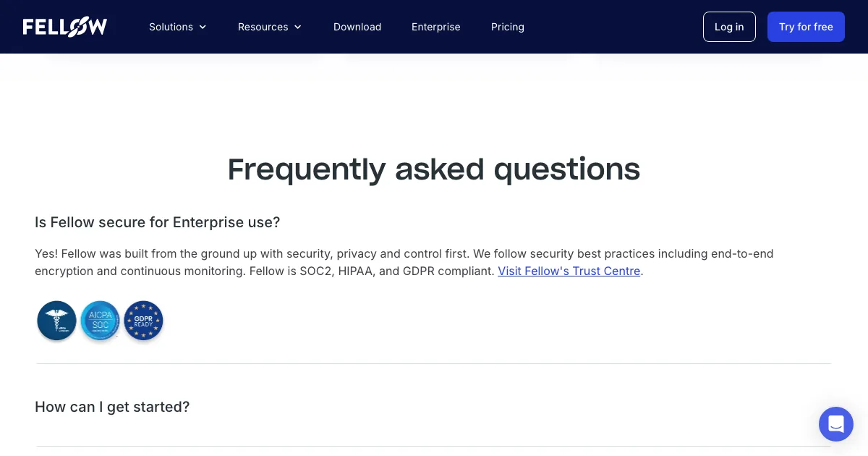Open the chat support widget
This screenshot has height=456, width=868.
click(835, 424)
